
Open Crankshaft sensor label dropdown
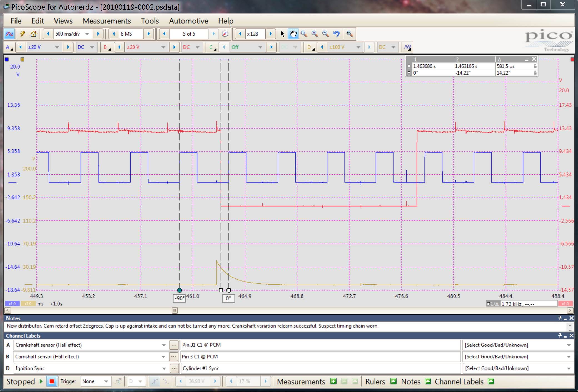[164, 345]
